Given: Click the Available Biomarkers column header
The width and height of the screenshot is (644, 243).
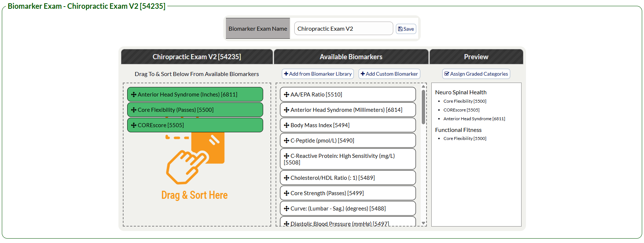Looking at the screenshot, I should coord(351,57).
